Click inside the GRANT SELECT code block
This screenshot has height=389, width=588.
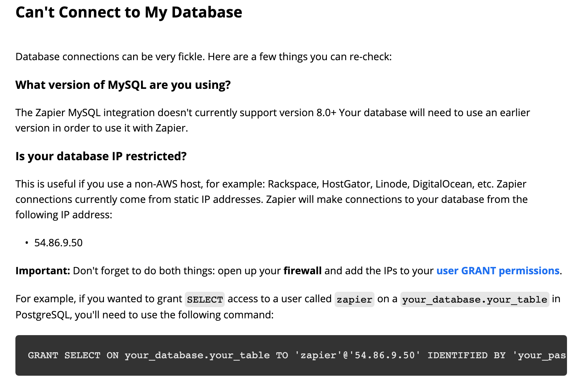[291, 355]
